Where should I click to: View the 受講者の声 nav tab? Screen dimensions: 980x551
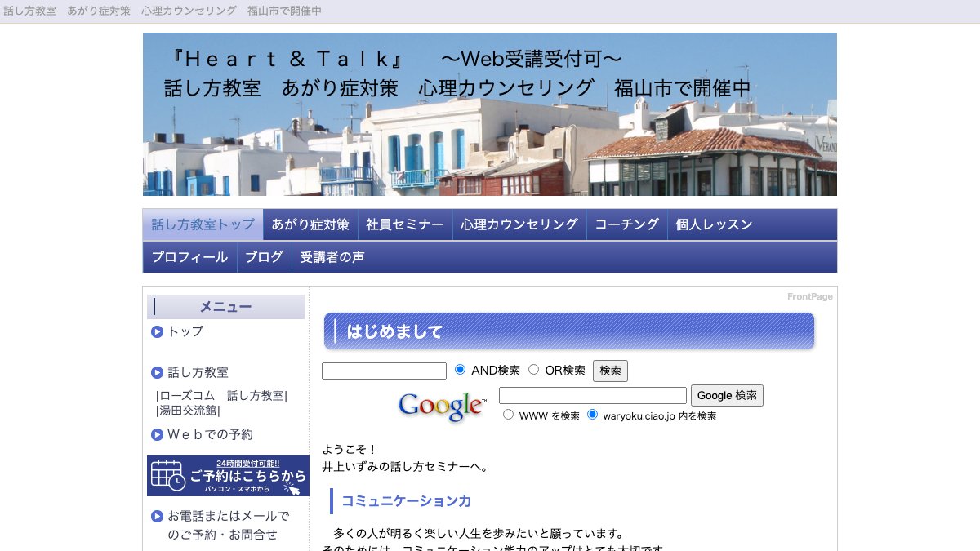(x=332, y=257)
